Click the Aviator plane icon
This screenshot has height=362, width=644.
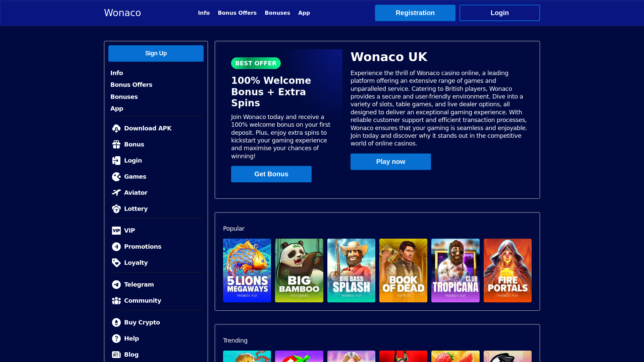click(116, 193)
